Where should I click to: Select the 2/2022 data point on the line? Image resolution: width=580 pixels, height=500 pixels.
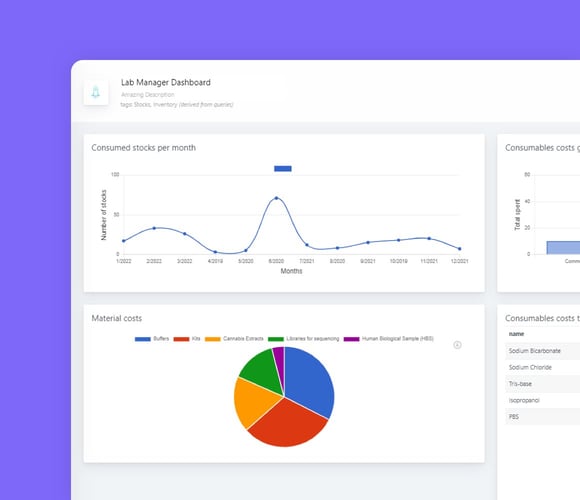click(x=154, y=228)
